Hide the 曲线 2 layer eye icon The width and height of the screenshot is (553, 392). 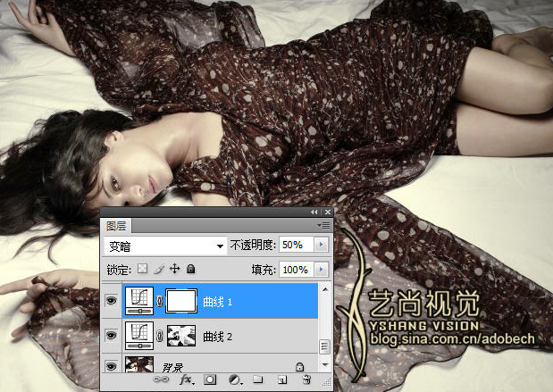111,335
